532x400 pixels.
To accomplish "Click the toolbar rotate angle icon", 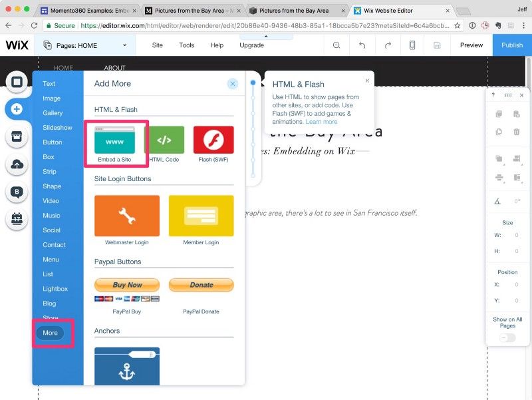I will click(x=497, y=201).
